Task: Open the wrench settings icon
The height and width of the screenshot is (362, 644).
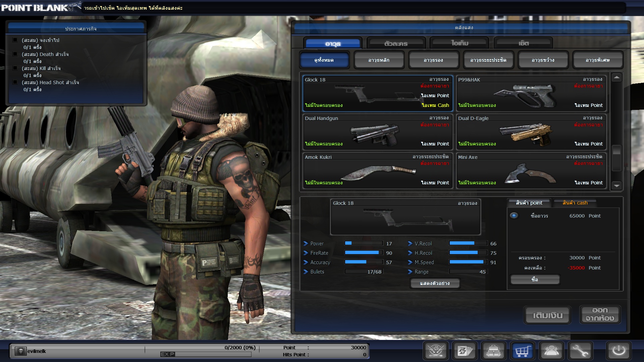Action: point(580,351)
